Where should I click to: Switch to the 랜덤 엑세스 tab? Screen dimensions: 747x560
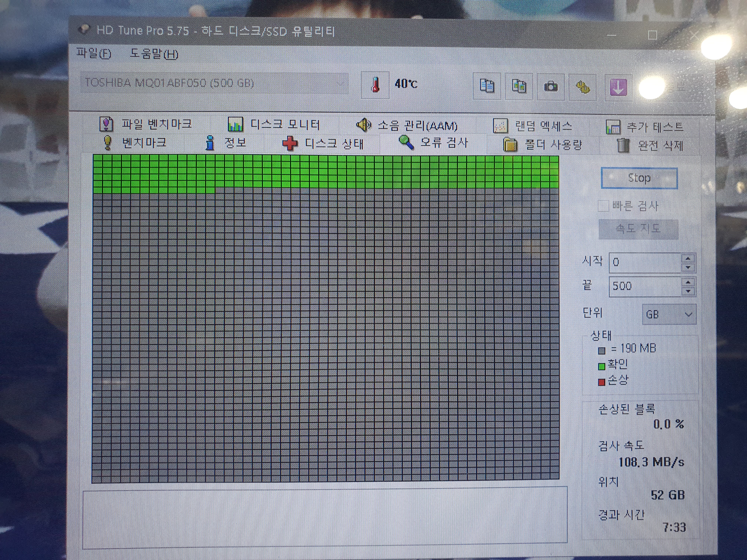click(533, 126)
